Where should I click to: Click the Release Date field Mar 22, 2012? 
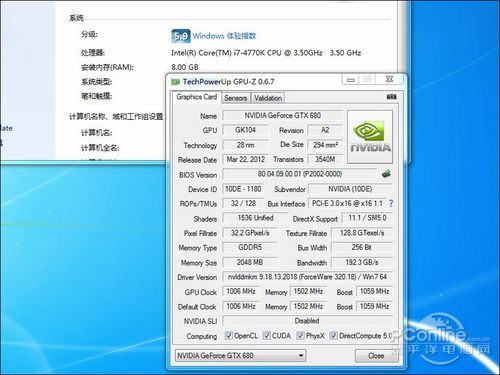[245, 159]
